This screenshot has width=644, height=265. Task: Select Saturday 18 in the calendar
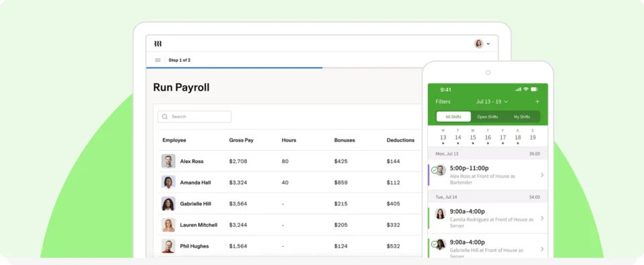(x=518, y=137)
